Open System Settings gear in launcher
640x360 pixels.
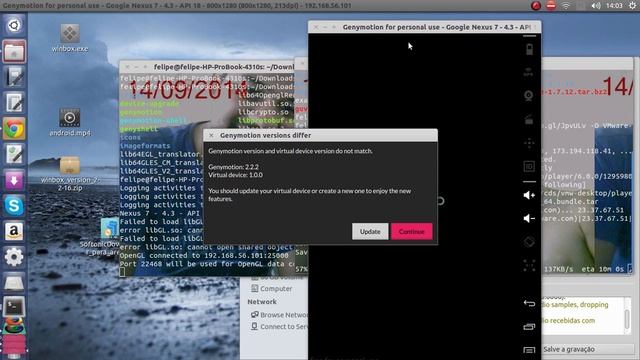tap(14, 257)
